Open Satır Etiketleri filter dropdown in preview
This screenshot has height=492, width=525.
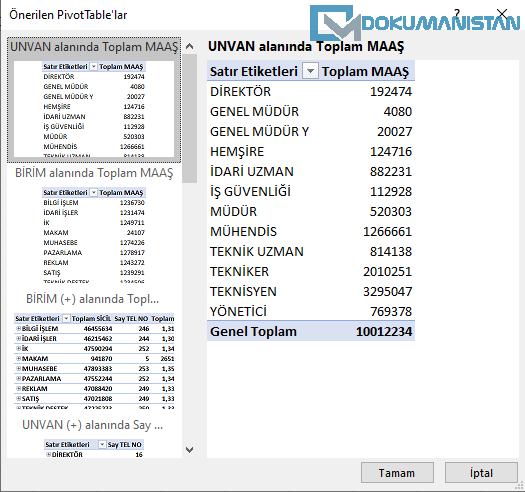click(310, 71)
